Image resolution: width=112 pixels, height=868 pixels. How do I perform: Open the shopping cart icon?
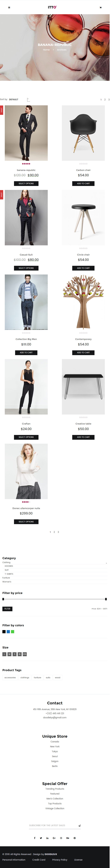(x=100, y=7)
